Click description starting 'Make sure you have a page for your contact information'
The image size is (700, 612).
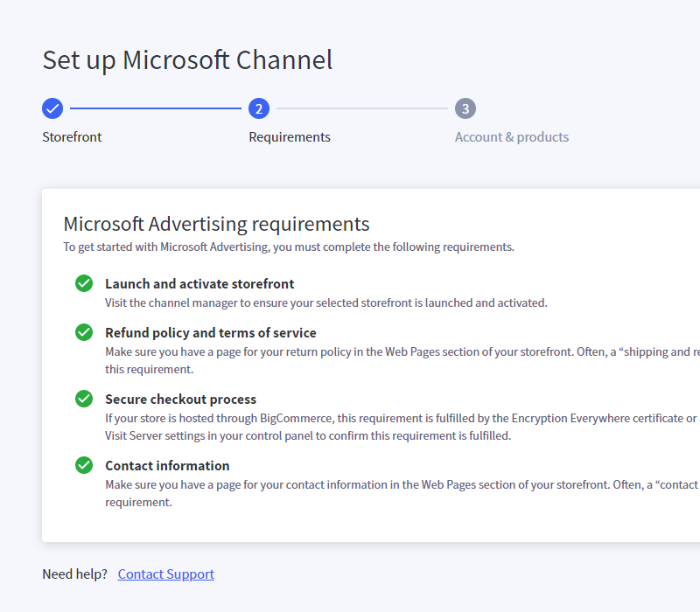click(402, 493)
